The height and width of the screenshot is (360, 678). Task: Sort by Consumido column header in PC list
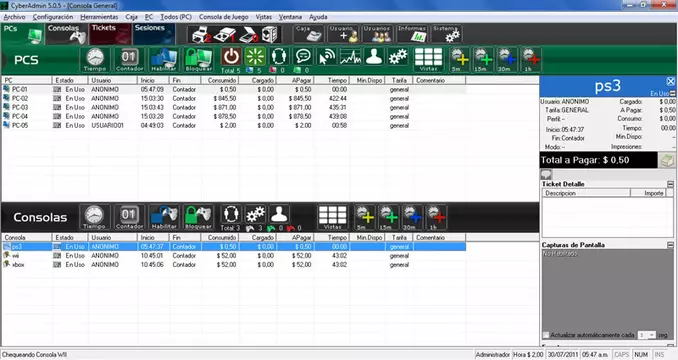coord(220,80)
